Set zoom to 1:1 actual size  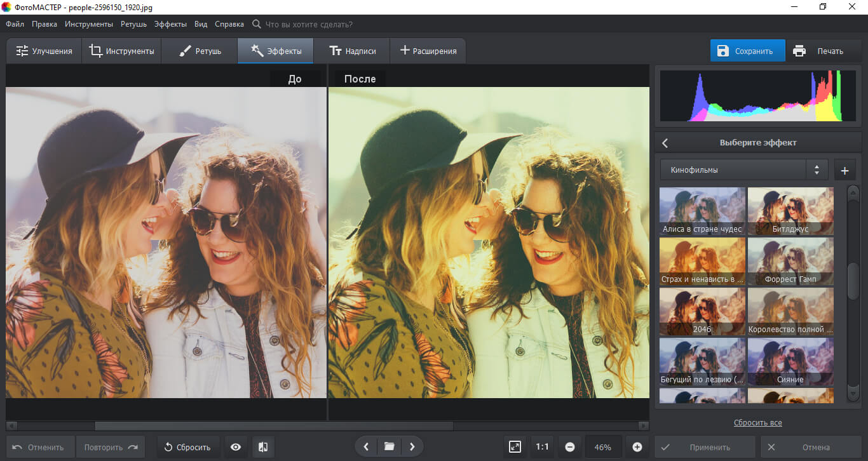542,447
